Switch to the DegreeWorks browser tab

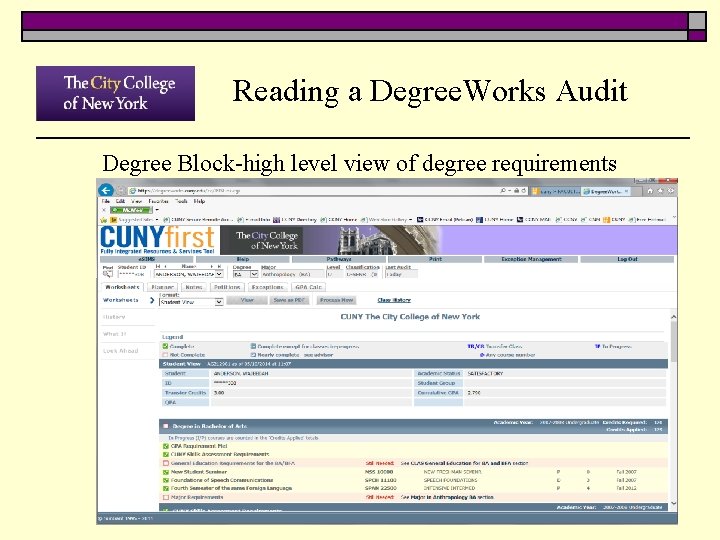tap(606, 191)
